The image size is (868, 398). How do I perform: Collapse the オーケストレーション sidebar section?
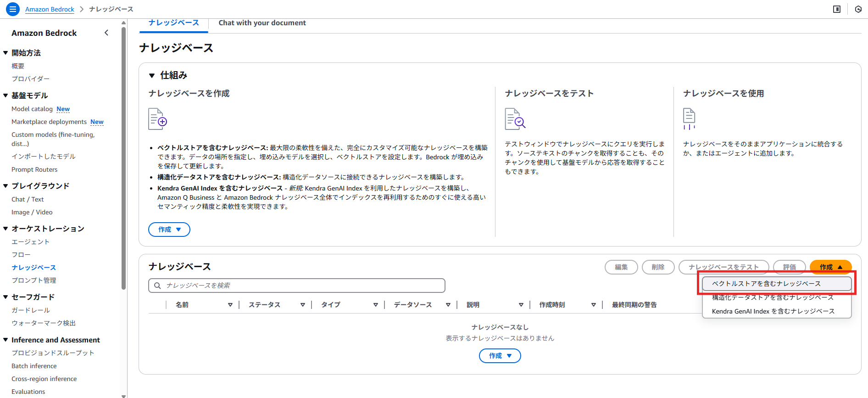(x=6, y=229)
